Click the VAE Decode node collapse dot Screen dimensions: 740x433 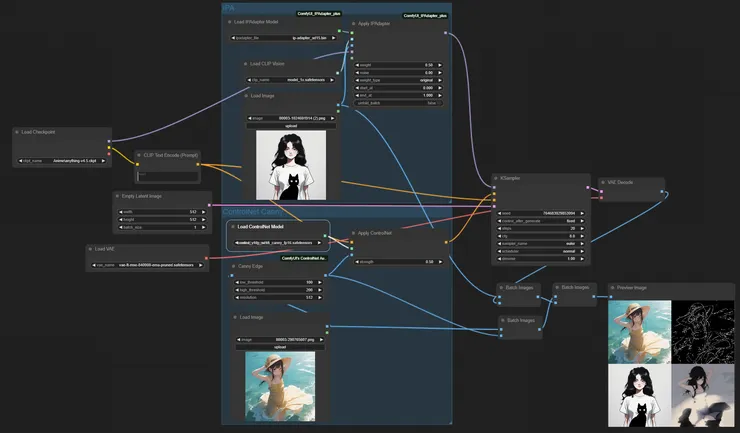coord(603,183)
